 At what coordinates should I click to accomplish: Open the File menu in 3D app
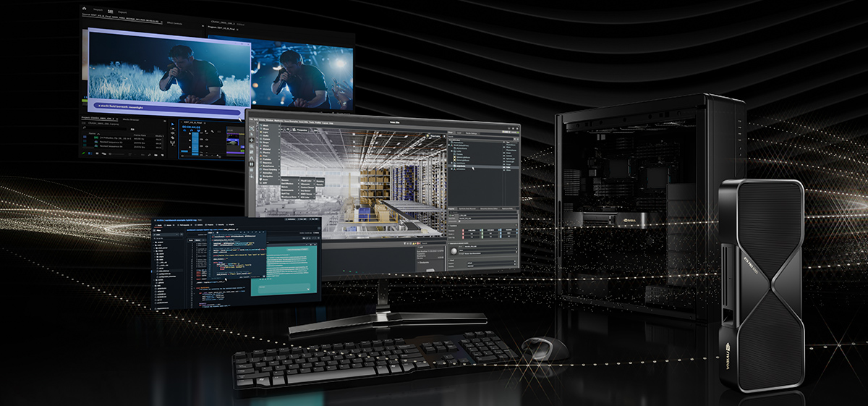coord(250,119)
